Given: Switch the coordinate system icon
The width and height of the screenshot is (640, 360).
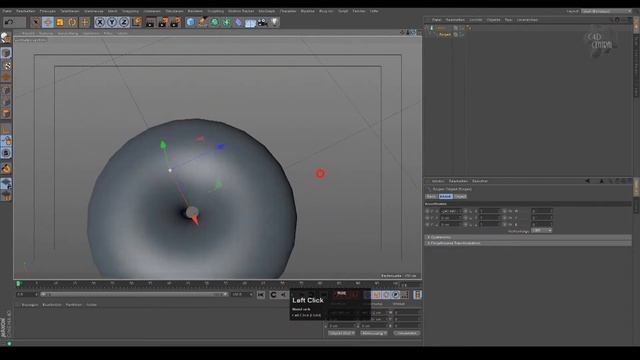Looking at the screenshot, I should click(x=137, y=22).
